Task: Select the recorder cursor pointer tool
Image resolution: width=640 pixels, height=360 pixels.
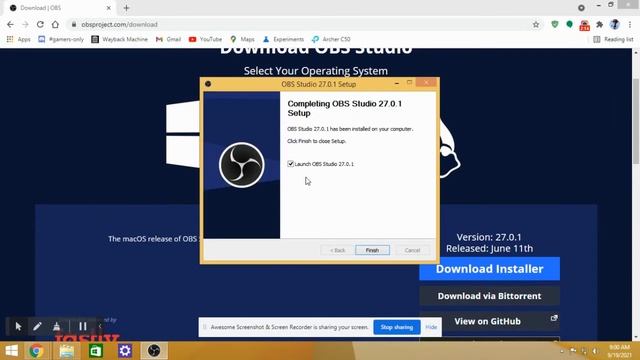Action: 18,327
